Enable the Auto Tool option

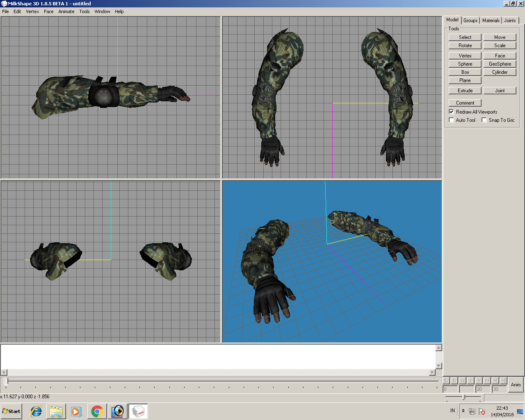tap(451, 120)
